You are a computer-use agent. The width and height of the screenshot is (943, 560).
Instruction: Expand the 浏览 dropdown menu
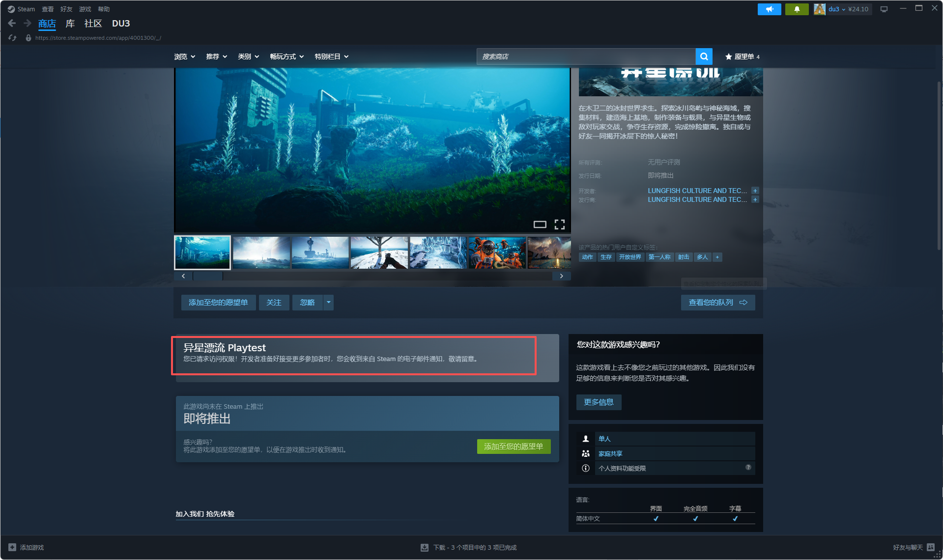pos(185,56)
